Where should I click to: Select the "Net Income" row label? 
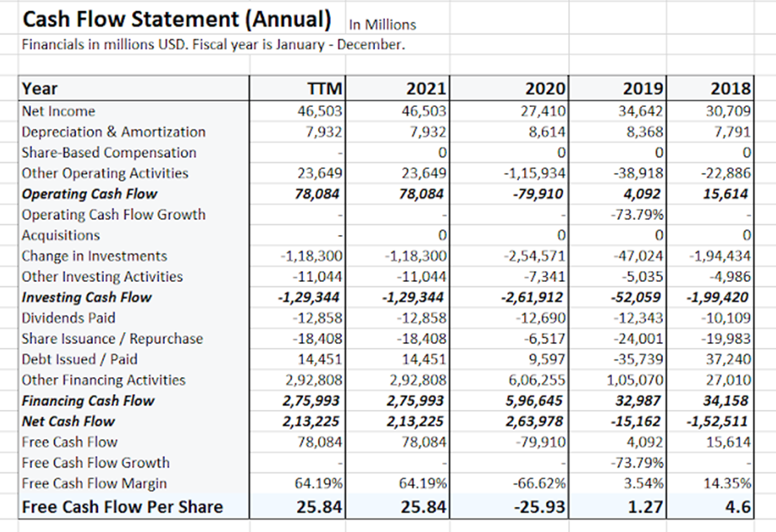pyautogui.click(x=59, y=111)
